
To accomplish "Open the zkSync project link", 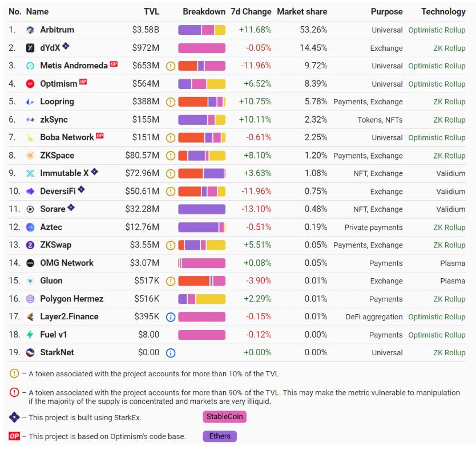I will (x=54, y=120).
